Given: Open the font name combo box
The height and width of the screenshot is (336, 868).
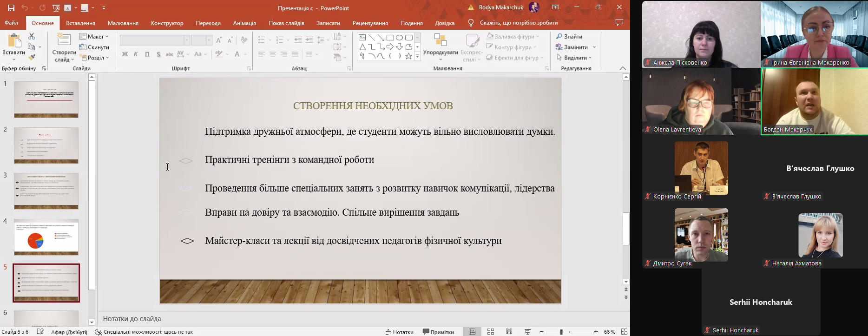Looking at the screenshot, I should (x=155, y=40).
